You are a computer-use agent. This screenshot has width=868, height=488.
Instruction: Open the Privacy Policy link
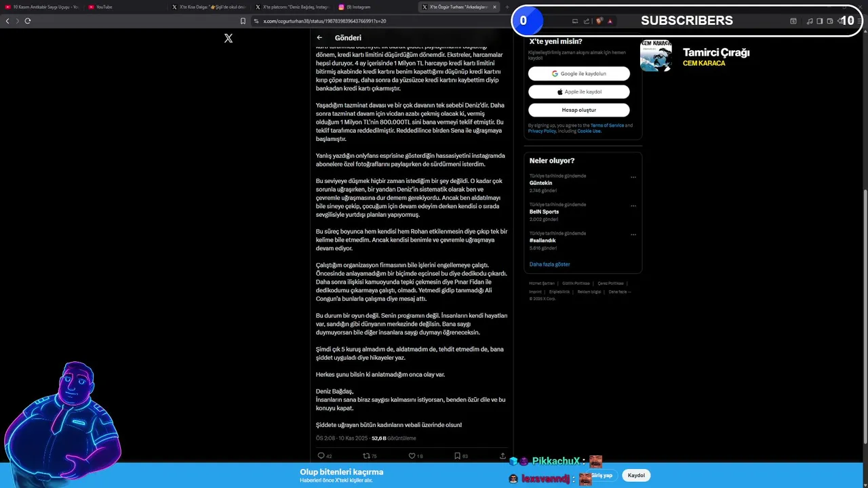pyautogui.click(x=542, y=131)
